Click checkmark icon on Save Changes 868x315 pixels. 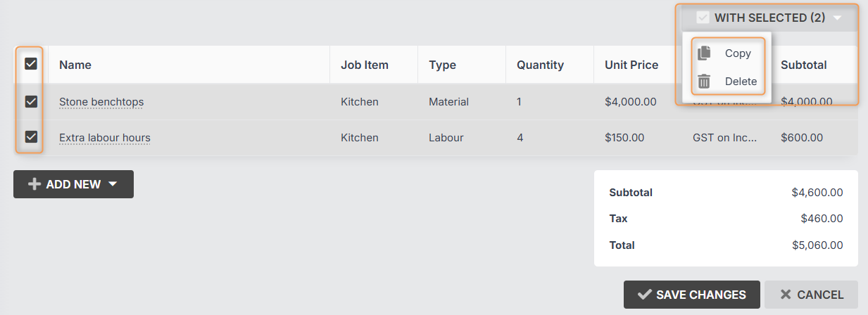pyautogui.click(x=643, y=295)
